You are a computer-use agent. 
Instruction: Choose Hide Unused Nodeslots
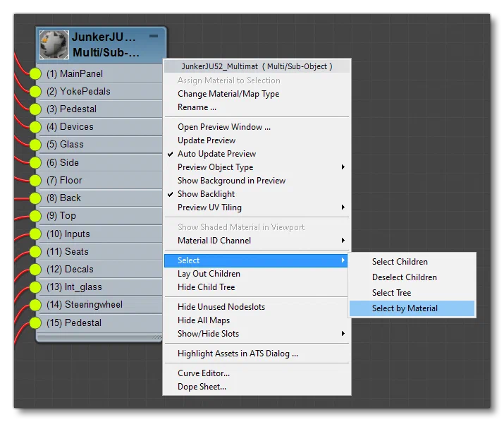pos(257,307)
